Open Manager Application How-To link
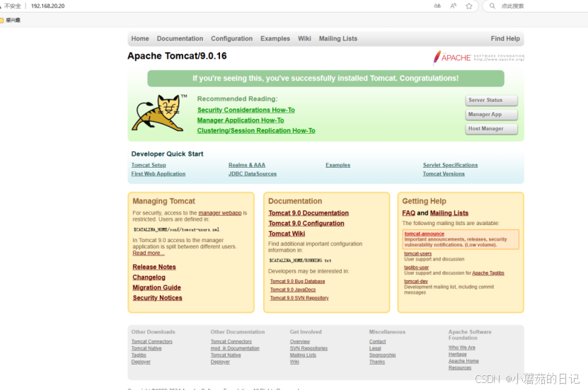The width and height of the screenshot is (588, 390). (x=241, y=120)
